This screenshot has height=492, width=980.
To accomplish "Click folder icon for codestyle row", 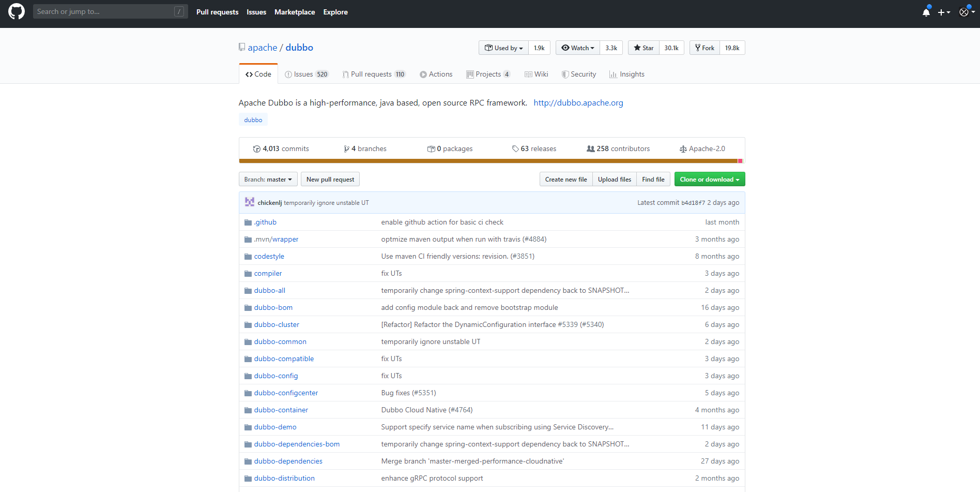I will pos(248,257).
